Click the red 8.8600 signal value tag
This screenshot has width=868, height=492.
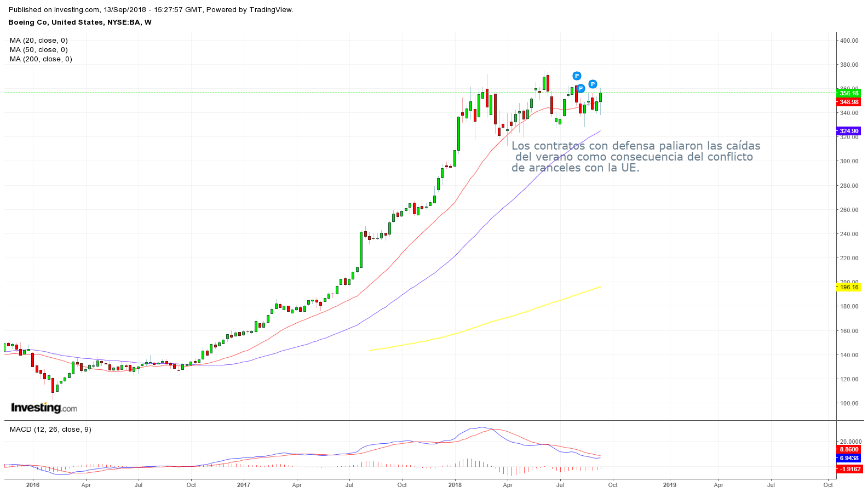tap(849, 449)
